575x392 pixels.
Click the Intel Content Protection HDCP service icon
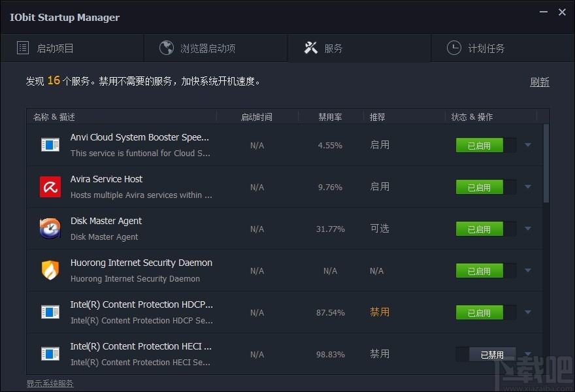tap(50, 312)
